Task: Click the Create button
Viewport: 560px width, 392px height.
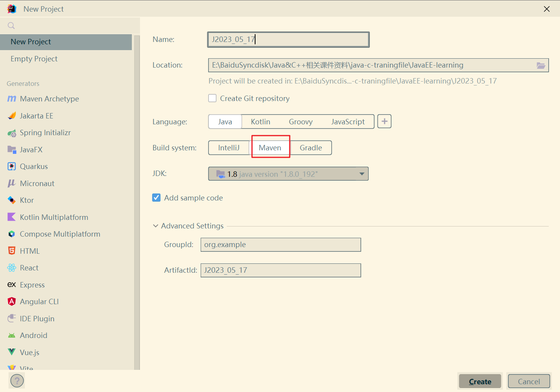Action: (x=480, y=381)
